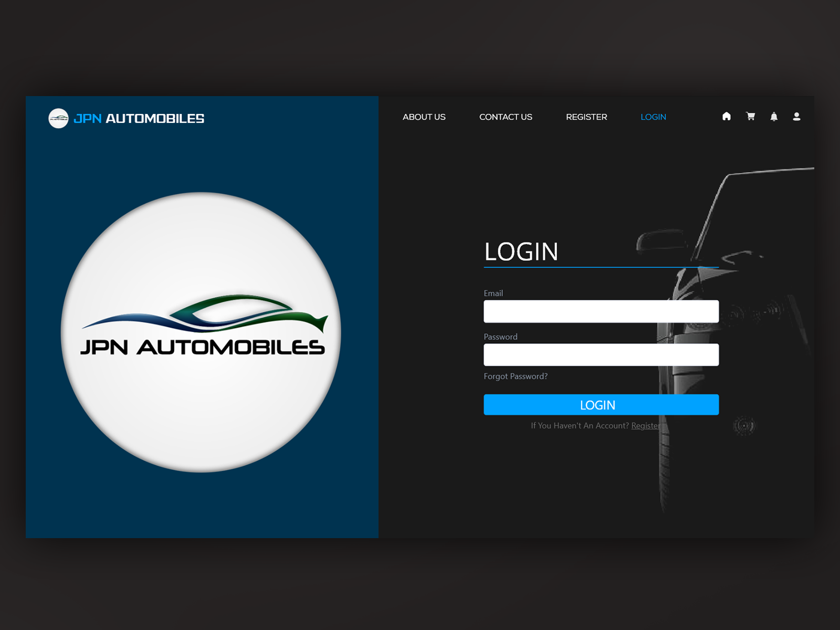Open the ABOUT US menu item

[424, 117]
